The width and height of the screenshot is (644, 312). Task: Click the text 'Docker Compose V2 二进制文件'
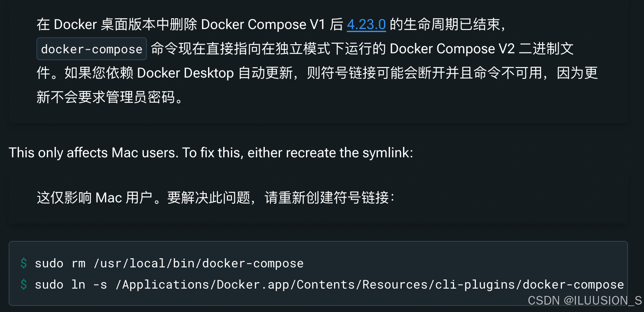482,49
